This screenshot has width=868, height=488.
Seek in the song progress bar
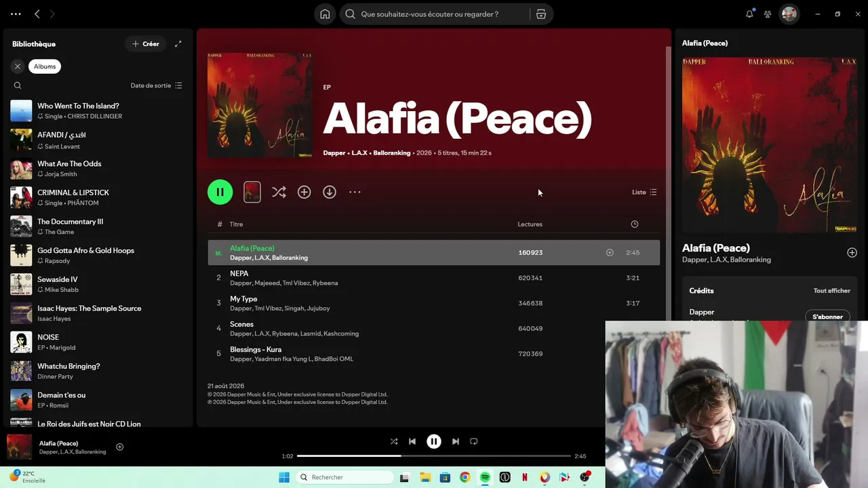point(434,456)
